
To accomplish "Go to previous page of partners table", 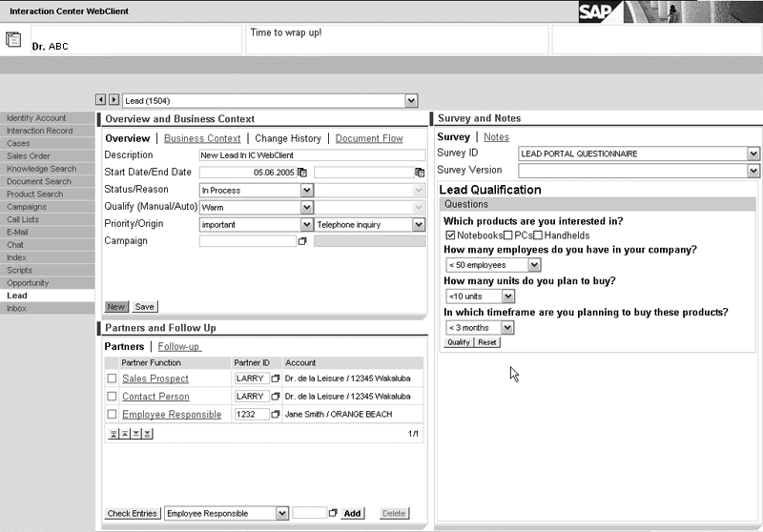I will click(125, 434).
